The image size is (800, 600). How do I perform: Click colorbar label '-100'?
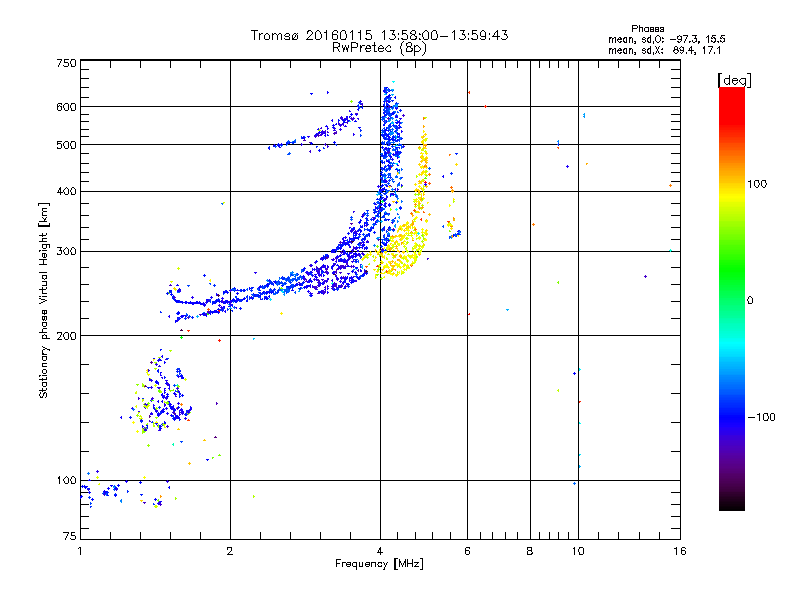(x=761, y=417)
